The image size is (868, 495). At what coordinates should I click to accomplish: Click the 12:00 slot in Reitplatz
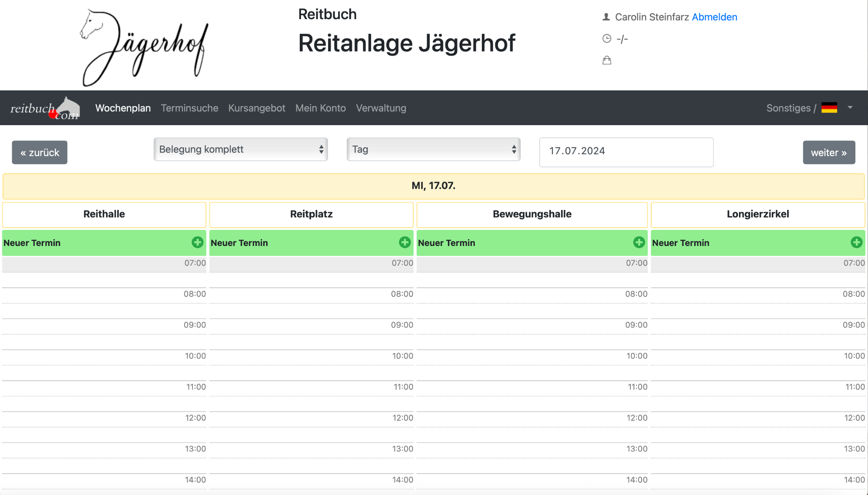point(311,419)
